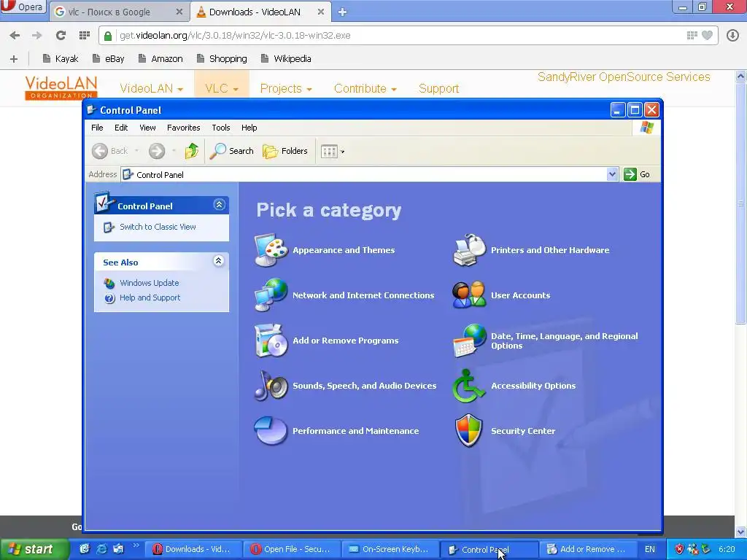Click Internet Explorer quick launch icon
Viewport: 747px width, 560px height.
(x=101, y=549)
